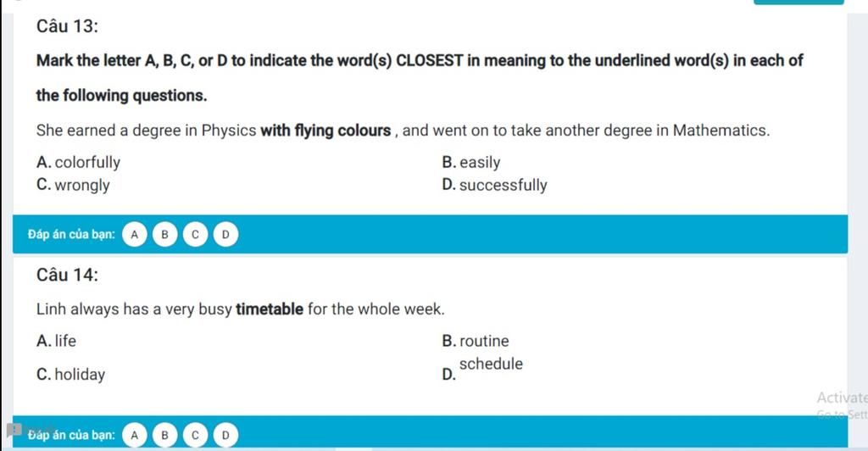
Task: Mark answer C for Câu 14
Action: click(195, 435)
